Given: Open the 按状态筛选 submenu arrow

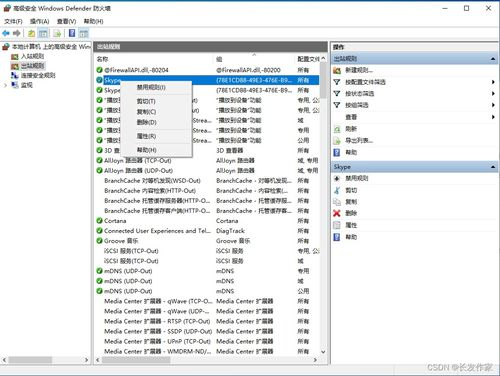Looking at the screenshot, I should 493,94.
